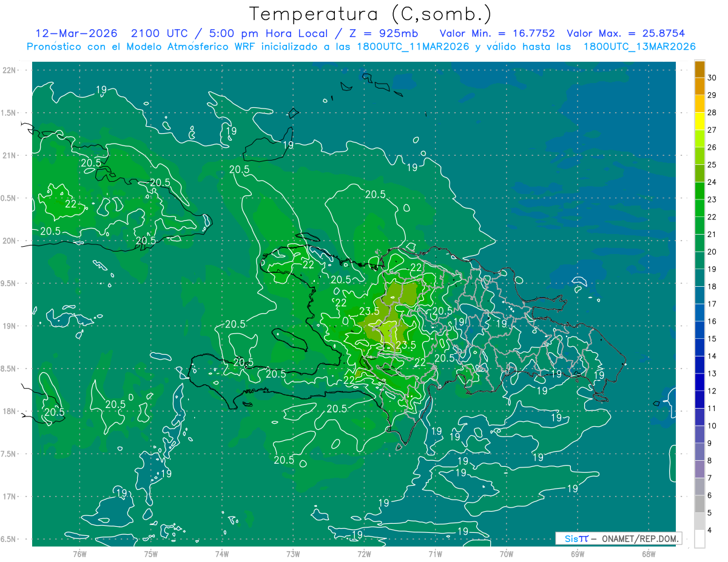Click the "6.5N" latitude axis label
This screenshot has width=728, height=562.
(x=9, y=539)
